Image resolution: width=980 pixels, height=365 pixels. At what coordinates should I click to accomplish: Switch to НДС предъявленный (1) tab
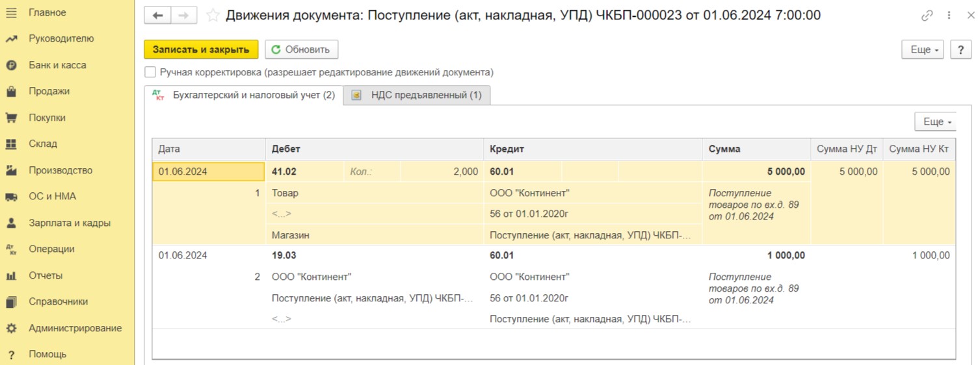pyautogui.click(x=417, y=95)
